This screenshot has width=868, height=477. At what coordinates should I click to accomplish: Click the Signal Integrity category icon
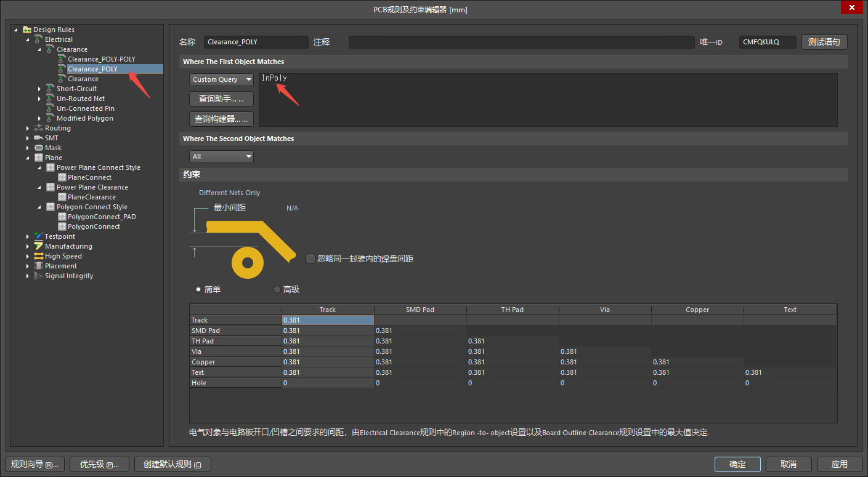39,276
